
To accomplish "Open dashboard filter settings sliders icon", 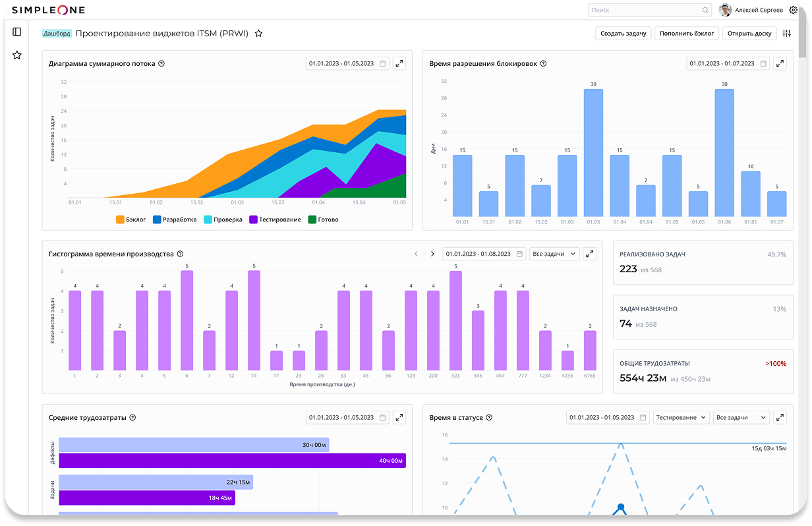I will 787,34.
